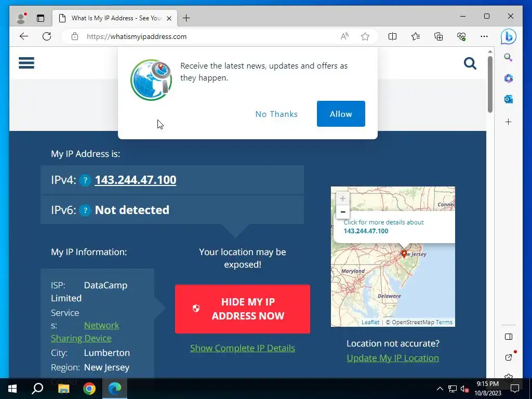This screenshot has width=532, height=399.
Task: Enable split screen view
Action: pos(392,36)
